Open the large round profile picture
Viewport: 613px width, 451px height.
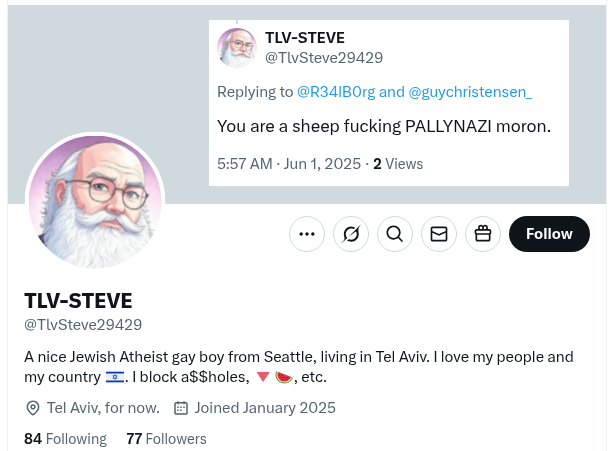pos(95,203)
